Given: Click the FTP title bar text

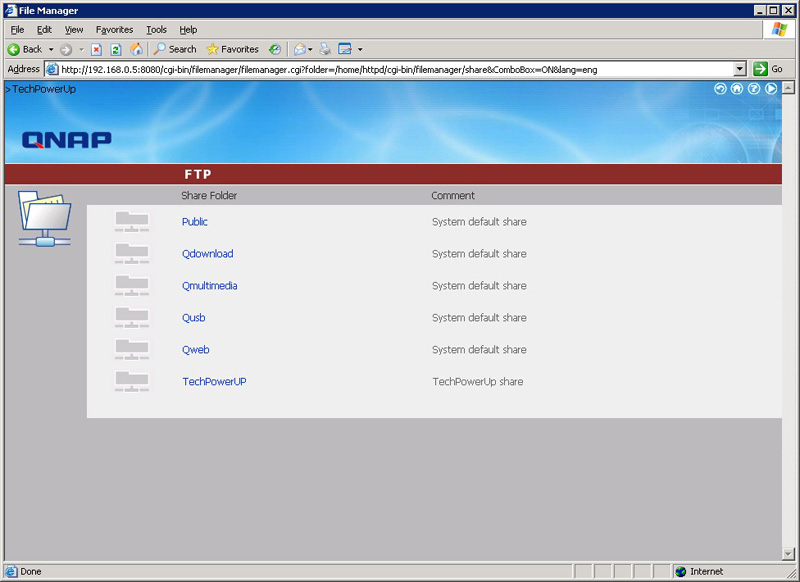Looking at the screenshot, I should 198,174.
